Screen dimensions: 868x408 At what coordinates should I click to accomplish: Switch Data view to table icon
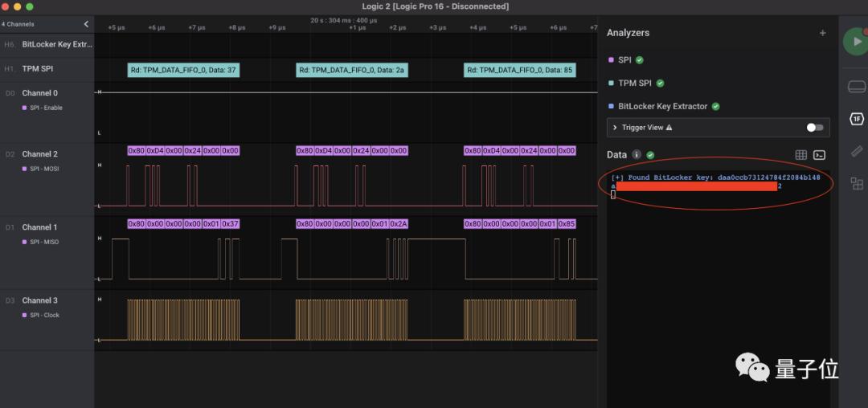[800, 155]
